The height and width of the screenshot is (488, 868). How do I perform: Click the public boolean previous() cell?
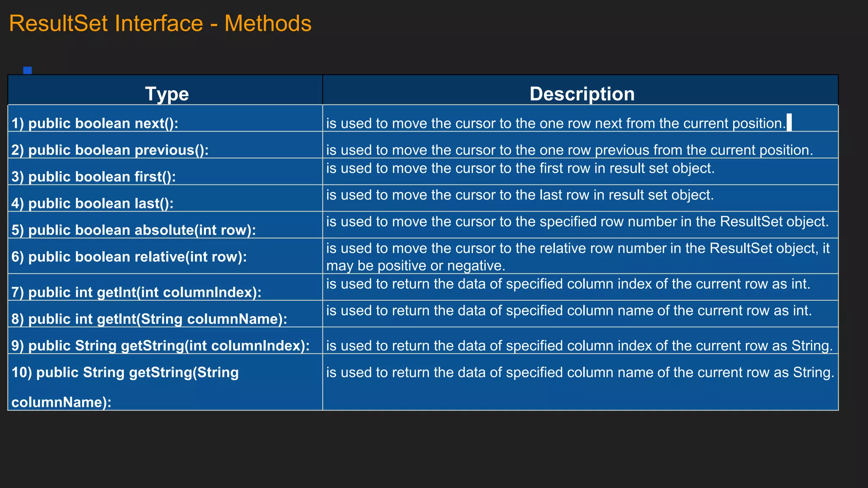tap(110, 150)
